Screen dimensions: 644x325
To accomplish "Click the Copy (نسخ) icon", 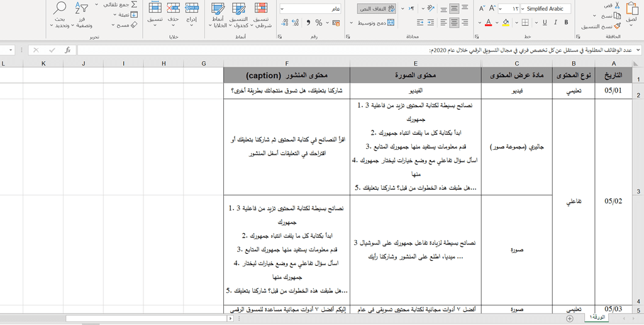I will pos(618,16).
